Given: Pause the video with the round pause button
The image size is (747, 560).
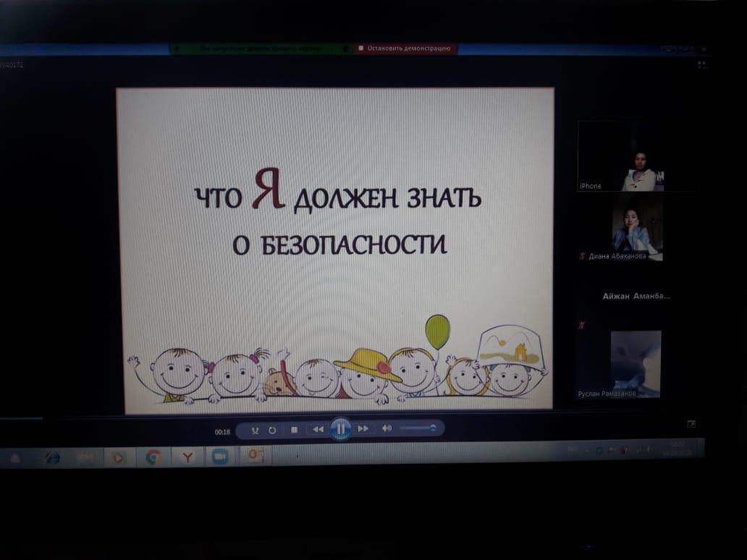Looking at the screenshot, I should [x=340, y=429].
